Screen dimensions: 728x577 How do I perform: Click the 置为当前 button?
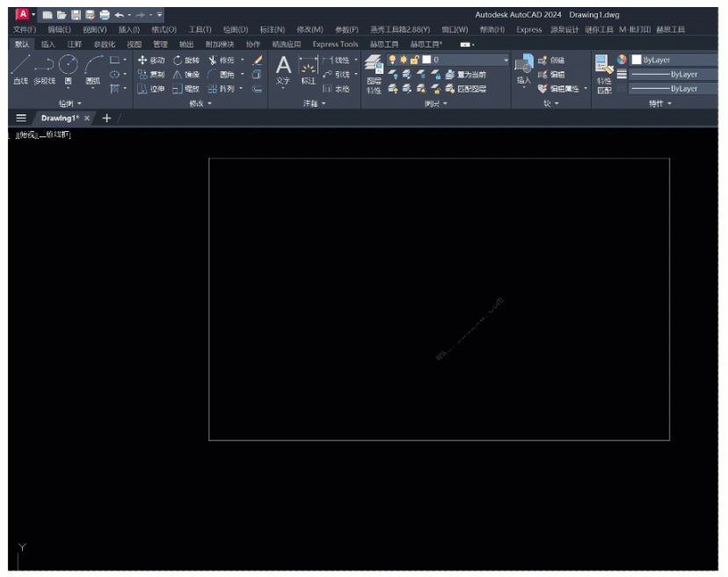(466, 75)
